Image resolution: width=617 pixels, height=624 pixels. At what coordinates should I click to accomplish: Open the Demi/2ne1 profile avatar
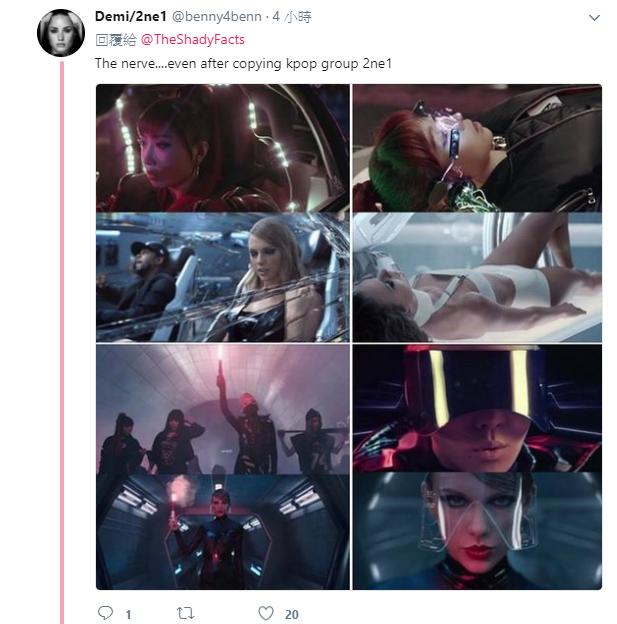pos(60,33)
